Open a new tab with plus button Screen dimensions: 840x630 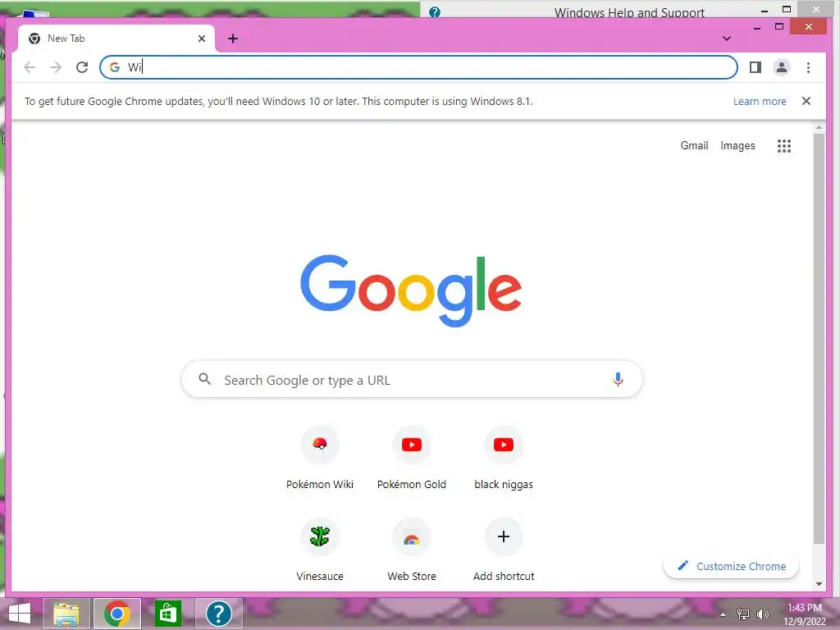[x=232, y=39]
